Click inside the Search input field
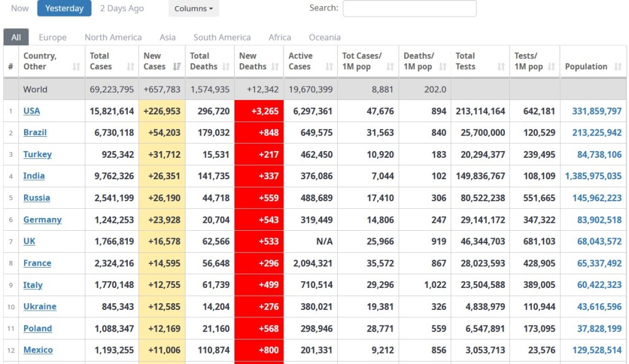 tap(409, 9)
